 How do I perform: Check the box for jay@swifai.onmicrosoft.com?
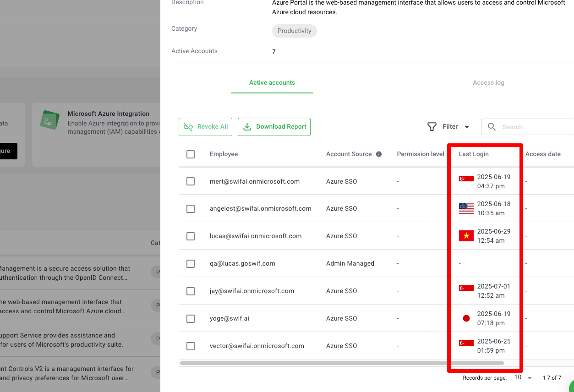coord(191,291)
